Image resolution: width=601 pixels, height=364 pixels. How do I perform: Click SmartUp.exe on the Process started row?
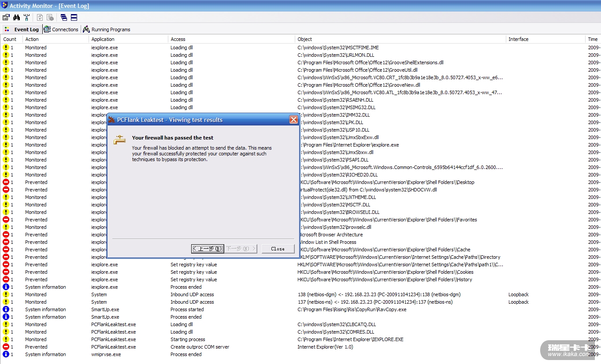pyautogui.click(x=105, y=309)
